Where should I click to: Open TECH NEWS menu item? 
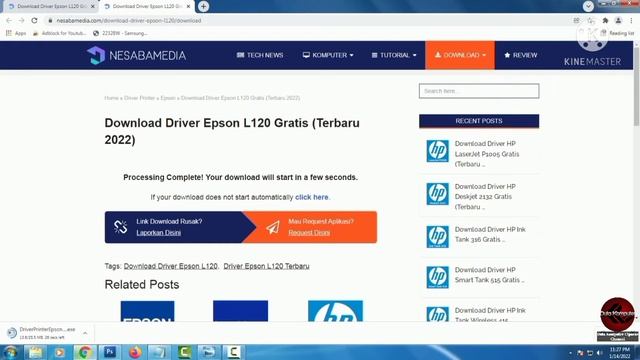click(x=260, y=55)
